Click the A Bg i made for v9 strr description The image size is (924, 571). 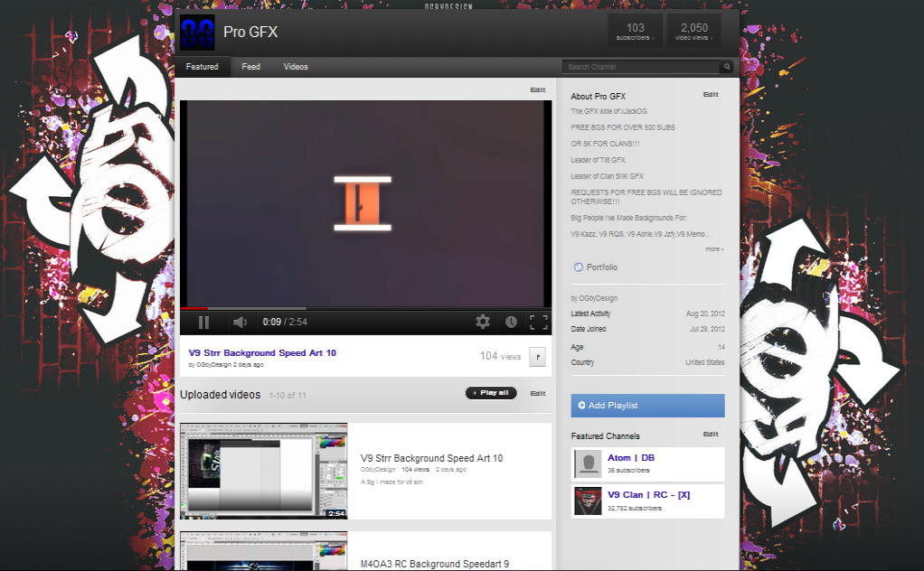click(392, 482)
